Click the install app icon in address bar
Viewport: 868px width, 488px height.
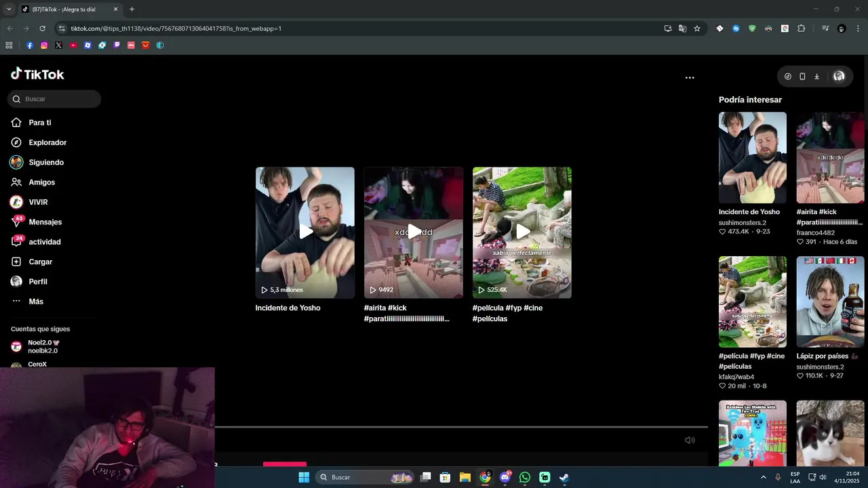point(668,28)
